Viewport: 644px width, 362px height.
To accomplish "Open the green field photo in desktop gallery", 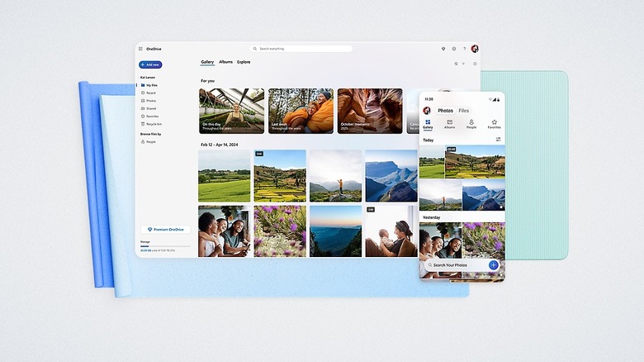I will coord(225,176).
